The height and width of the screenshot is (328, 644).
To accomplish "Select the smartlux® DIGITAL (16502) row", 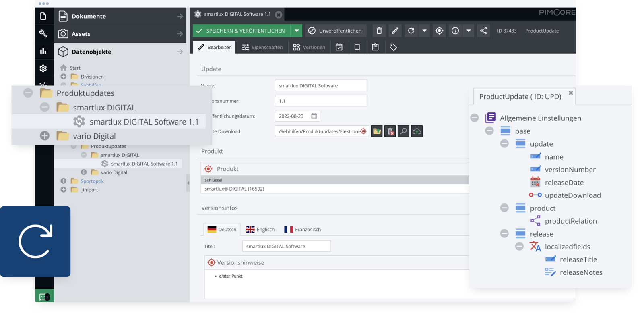I will [x=335, y=189].
